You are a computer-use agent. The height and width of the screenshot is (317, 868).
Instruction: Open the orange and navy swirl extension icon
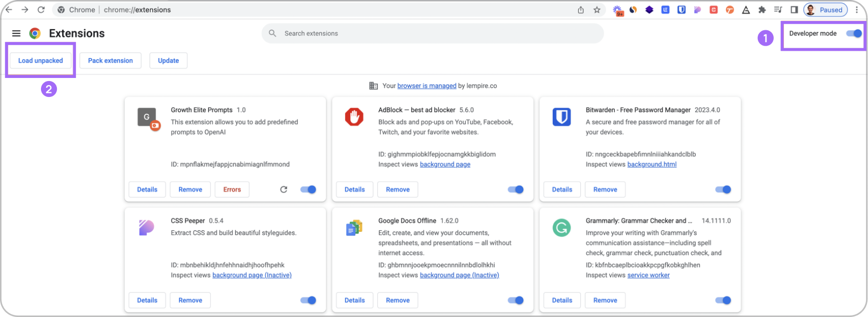[633, 10]
